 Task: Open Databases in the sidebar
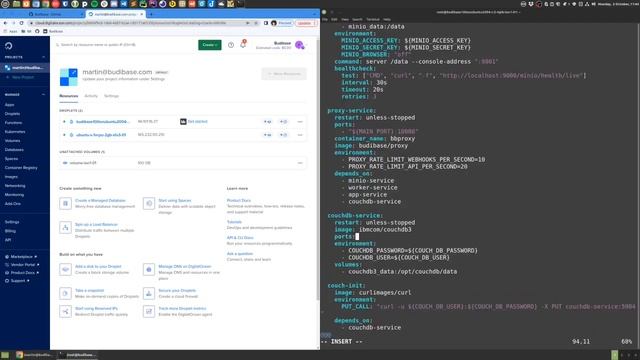point(14,150)
